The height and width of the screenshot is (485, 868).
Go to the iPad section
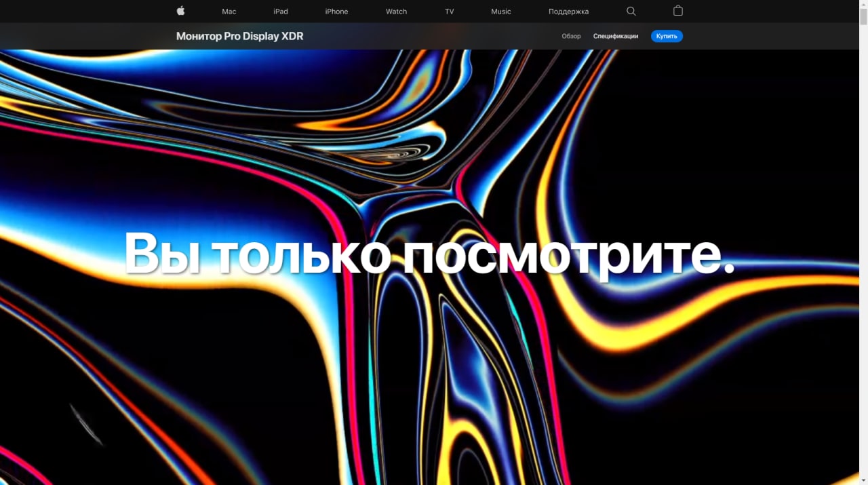[281, 12]
